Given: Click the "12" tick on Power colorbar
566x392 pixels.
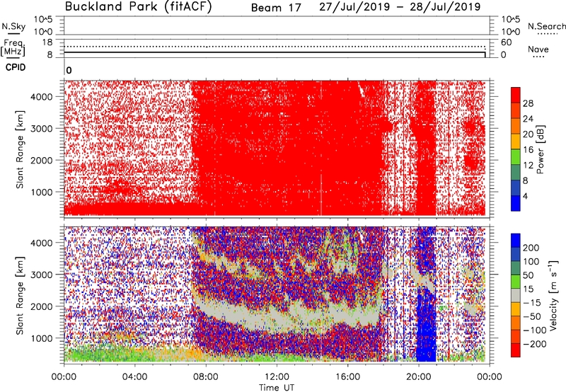Looking at the screenshot, I should [x=528, y=166].
